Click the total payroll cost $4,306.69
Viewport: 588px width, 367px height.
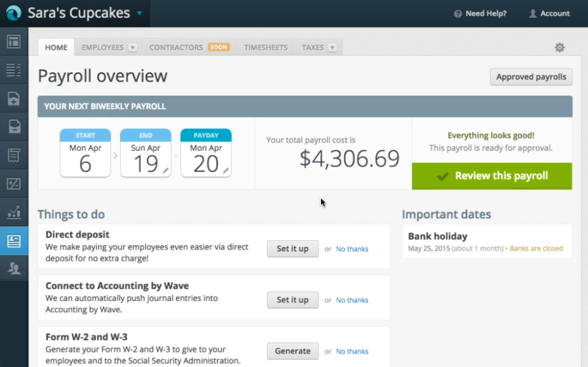(350, 159)
